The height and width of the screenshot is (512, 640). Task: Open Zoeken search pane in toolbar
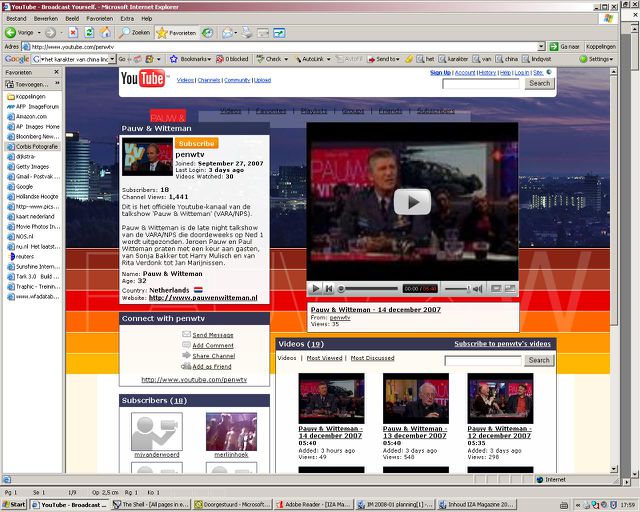click(135, 33)
